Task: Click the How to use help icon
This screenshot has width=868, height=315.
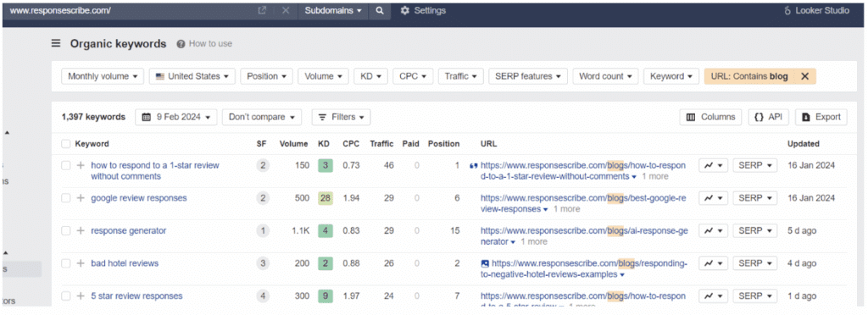Action: point(181,44)
